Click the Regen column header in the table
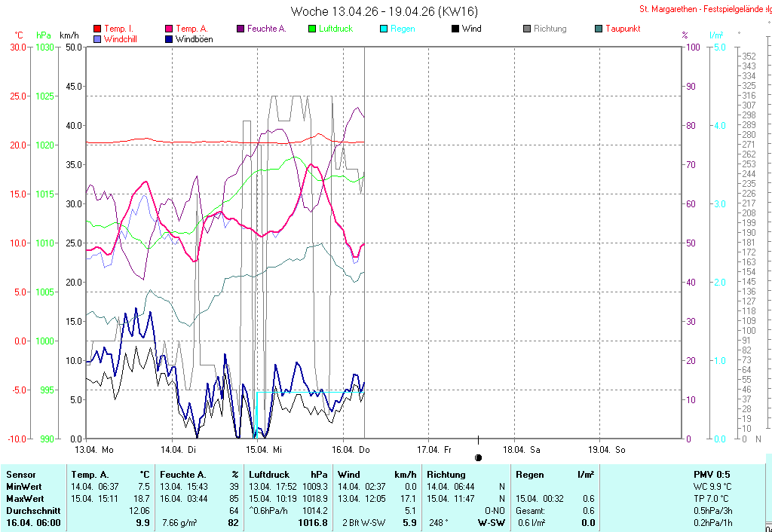 pyautogui.click(x=530, y=475)
